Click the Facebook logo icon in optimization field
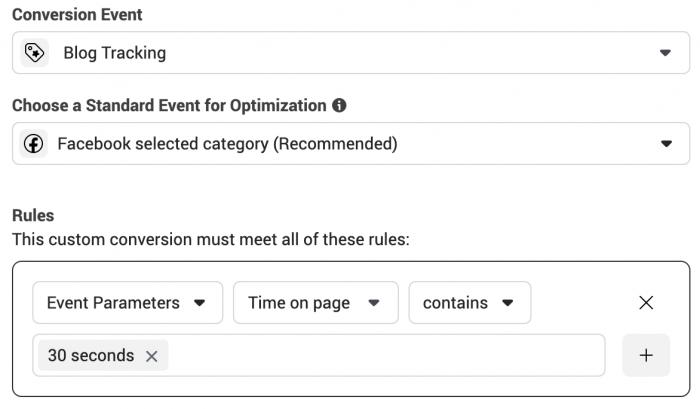700x409 pixels. [33, 144]
